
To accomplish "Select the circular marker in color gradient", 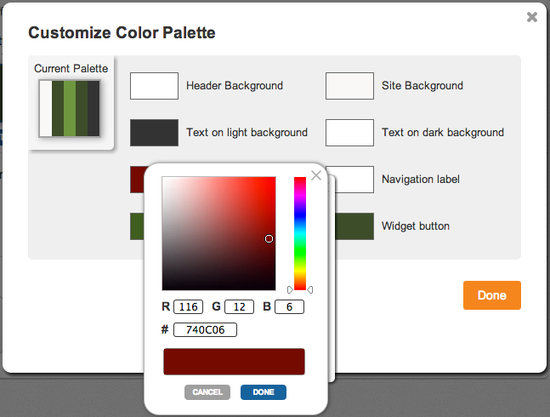I will 269,239.
